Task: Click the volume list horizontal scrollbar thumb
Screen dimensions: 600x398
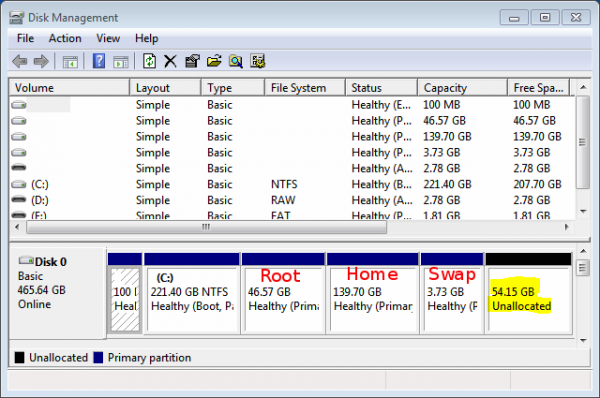Action: click(206, 227)
